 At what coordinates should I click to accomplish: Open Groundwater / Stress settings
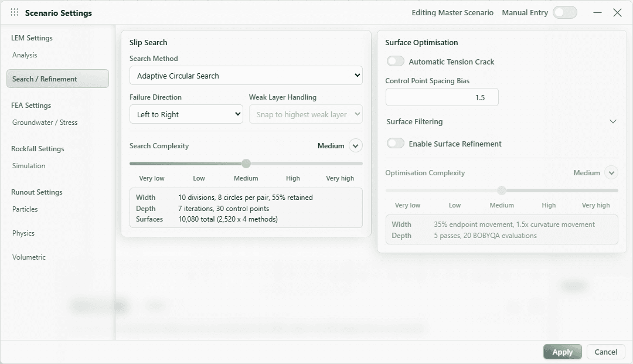[45, 123]
